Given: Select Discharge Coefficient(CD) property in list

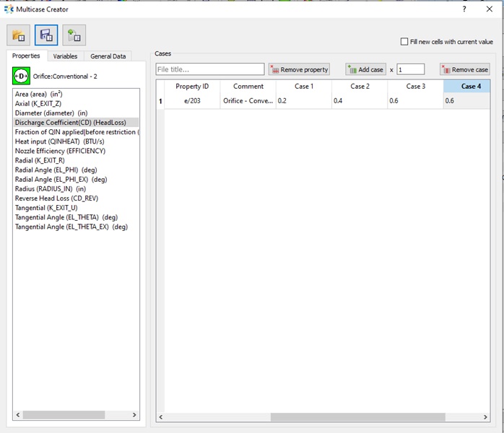Looking at the screenshot, I should 71,123.
